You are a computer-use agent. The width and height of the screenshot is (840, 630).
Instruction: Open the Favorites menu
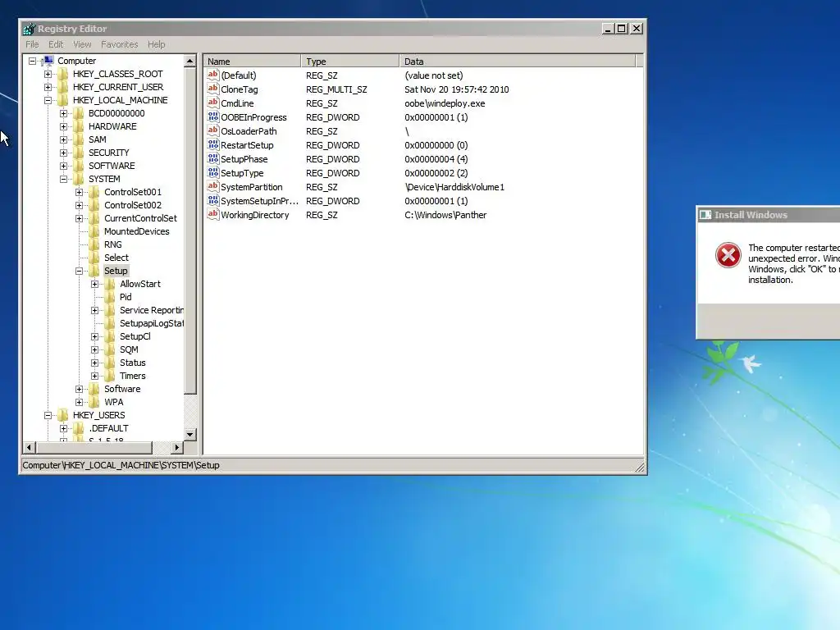120,44
